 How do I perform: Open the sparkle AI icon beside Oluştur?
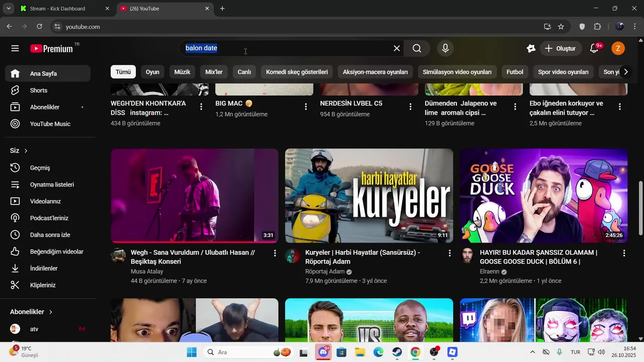tap(531, 48)
